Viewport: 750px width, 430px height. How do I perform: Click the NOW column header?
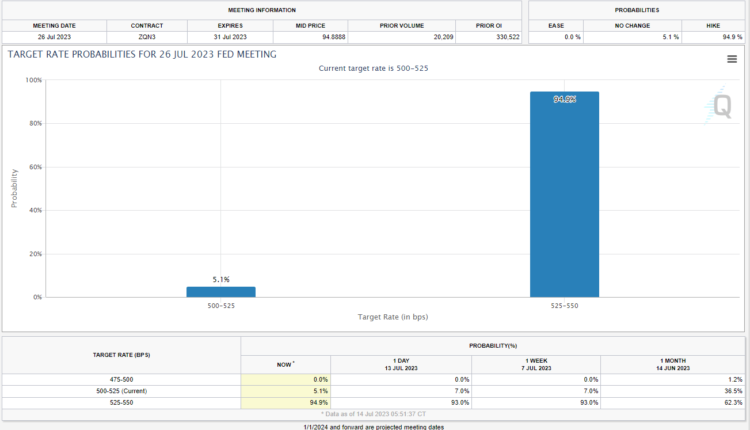285,364
